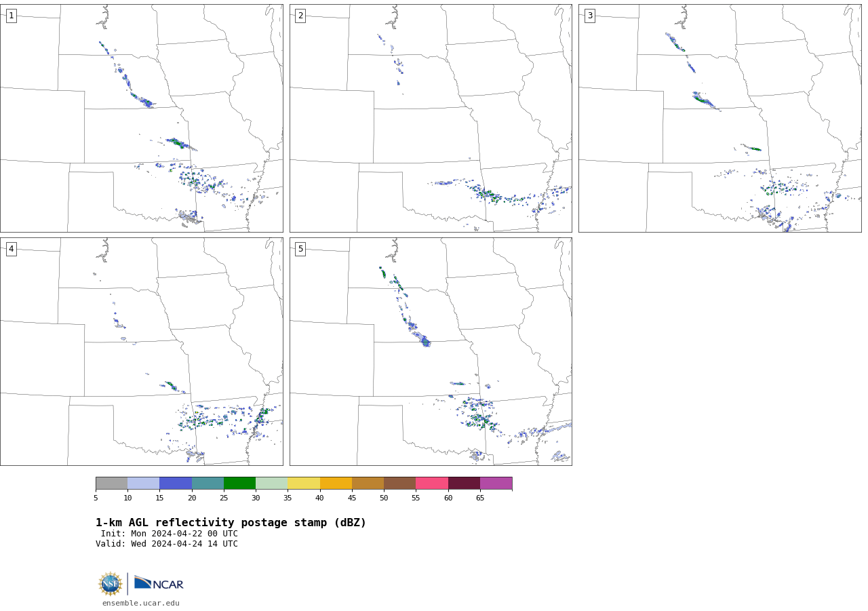
Task: Open ensemble member 5 postage stamp map
Action: point(431,351)
